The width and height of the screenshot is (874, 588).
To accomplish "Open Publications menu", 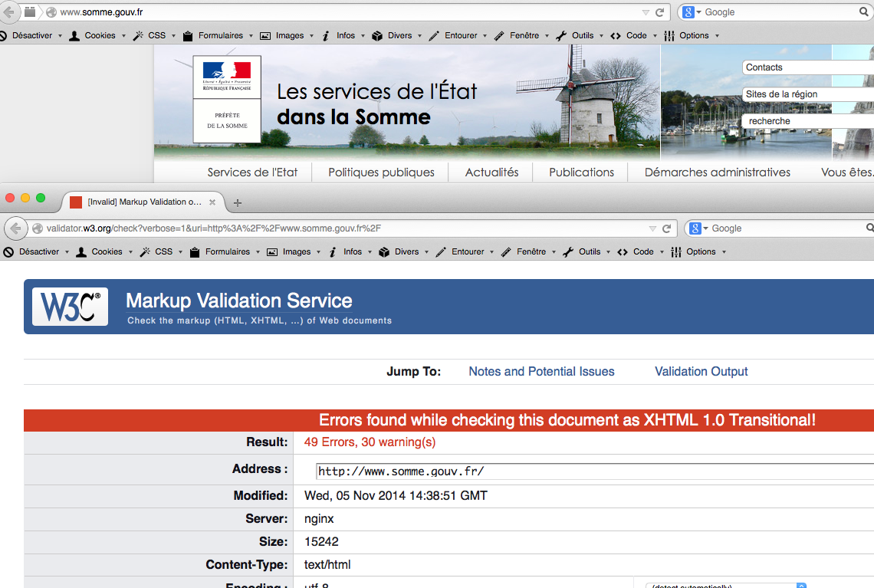I will tap(581, 172).
